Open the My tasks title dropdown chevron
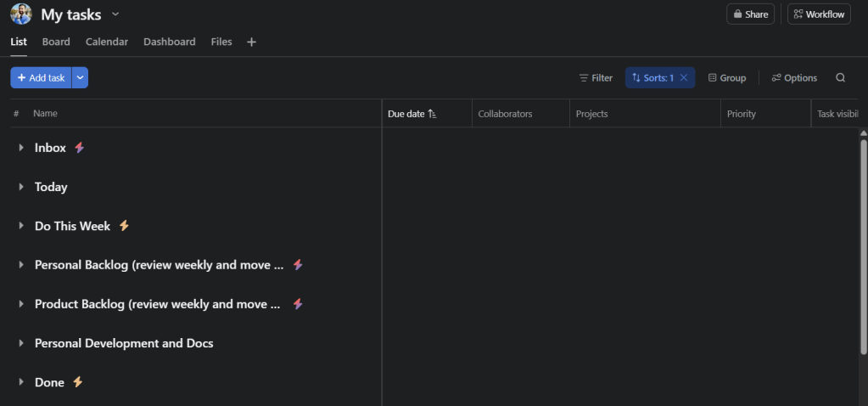Screen dimensions: 868x406 (x=115, y=14)
